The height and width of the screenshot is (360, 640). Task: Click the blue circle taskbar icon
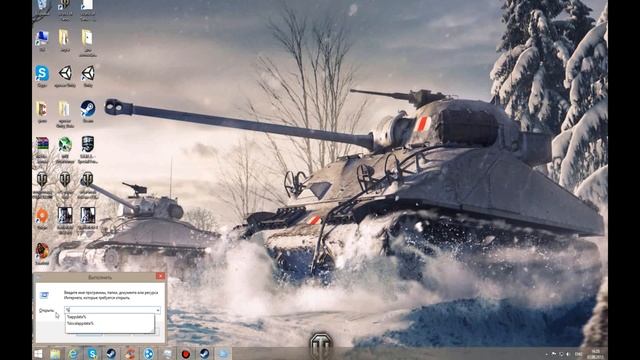[x=149, y=353]
